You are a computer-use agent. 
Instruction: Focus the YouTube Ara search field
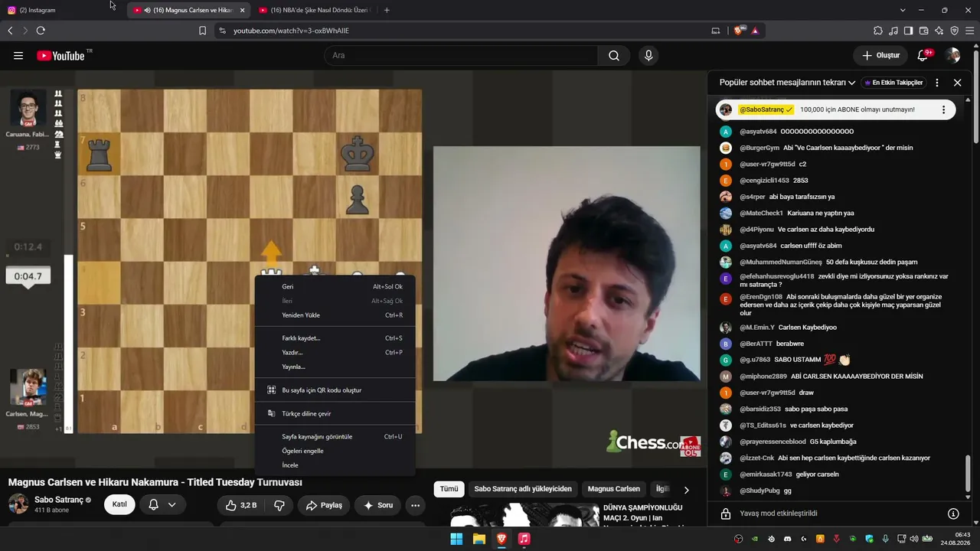461,56
